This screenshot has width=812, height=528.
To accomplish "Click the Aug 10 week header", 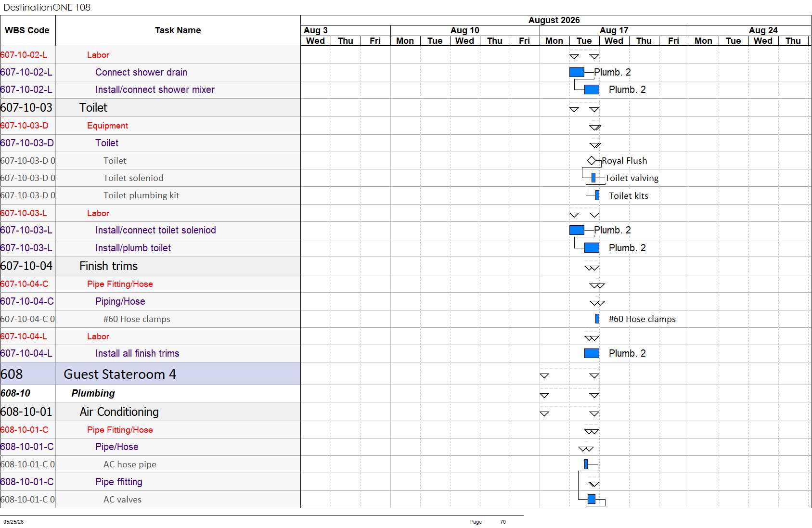I will click(465, 30).
